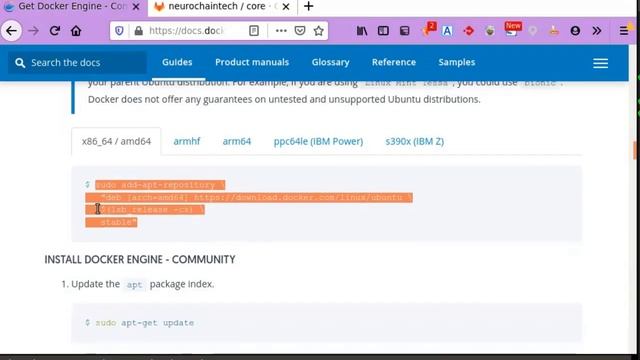640x360 pixels.
Task: Click the Search the docs field
Action: [x=78, y=62]
